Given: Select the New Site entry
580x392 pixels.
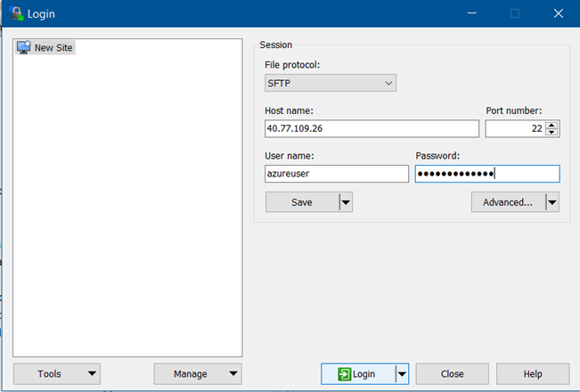Looking at the screenshot, I should [45, 48].
